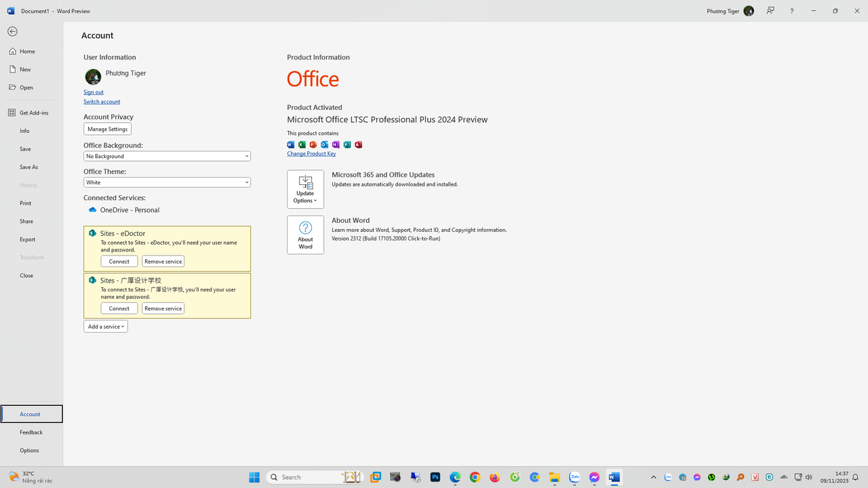Open the Office Background dropdown

tap(167, 156)
